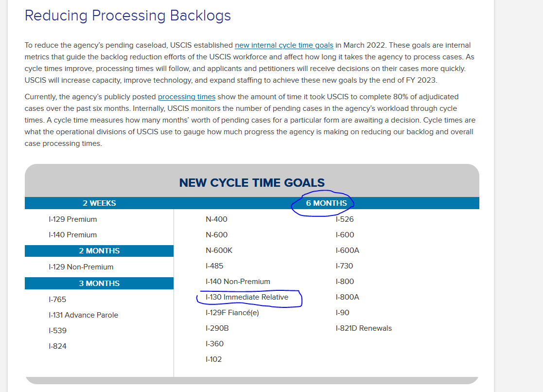Click the 'I-290B' entry
543x392 pixels.
217,329
